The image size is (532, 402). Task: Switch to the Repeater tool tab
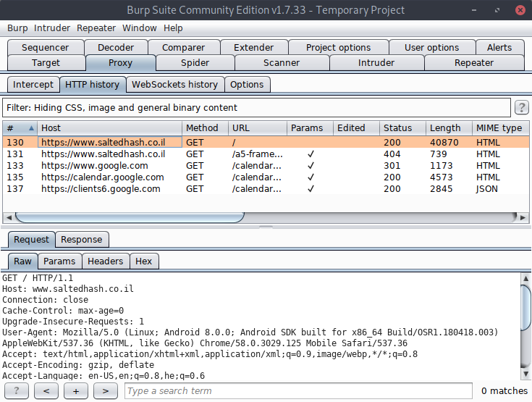pos(474,63)
